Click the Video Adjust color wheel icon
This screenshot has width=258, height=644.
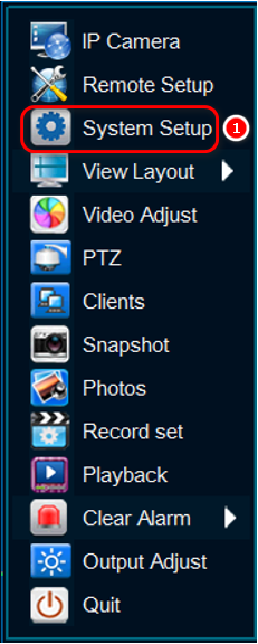point(49,214)
